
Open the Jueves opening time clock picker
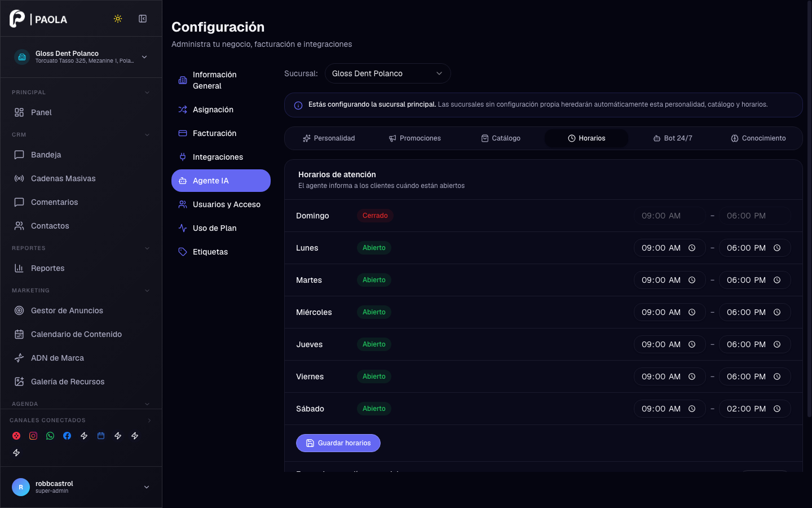(x=692, y=344)
